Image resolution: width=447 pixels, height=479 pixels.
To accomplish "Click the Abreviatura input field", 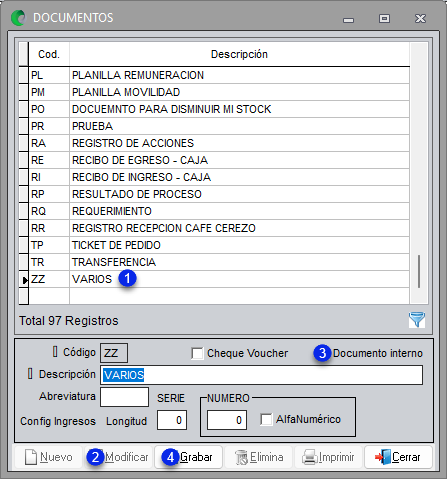I will (124, 397).
